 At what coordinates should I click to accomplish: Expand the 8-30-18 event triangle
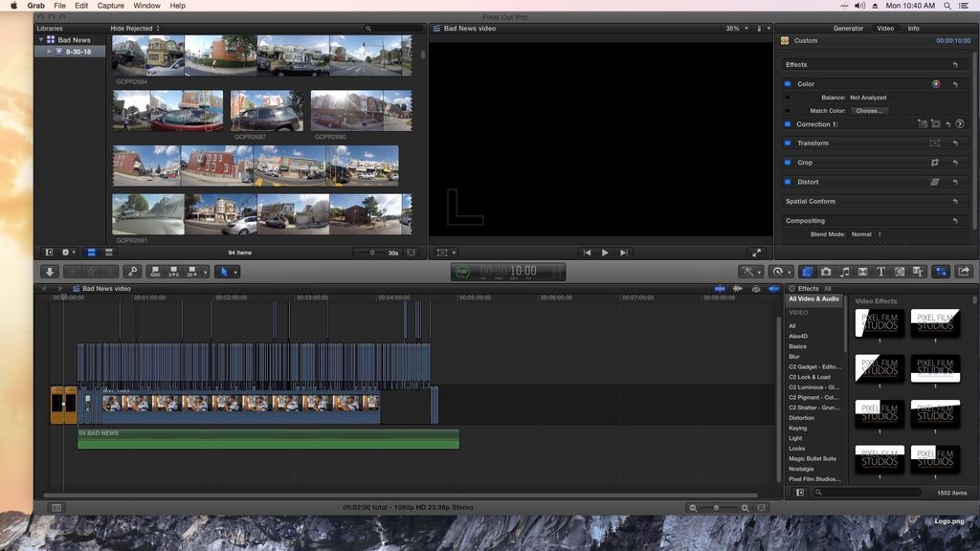tap(49, 52)
